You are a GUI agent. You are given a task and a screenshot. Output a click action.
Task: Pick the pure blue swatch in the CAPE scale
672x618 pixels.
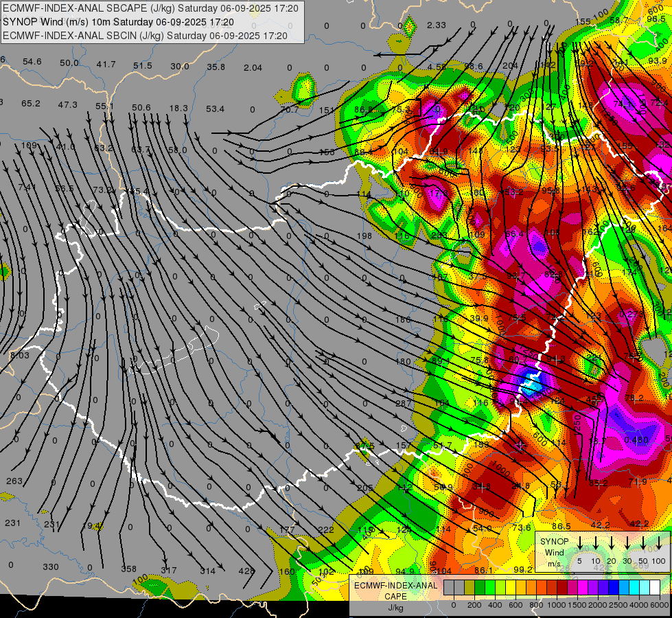614,587
